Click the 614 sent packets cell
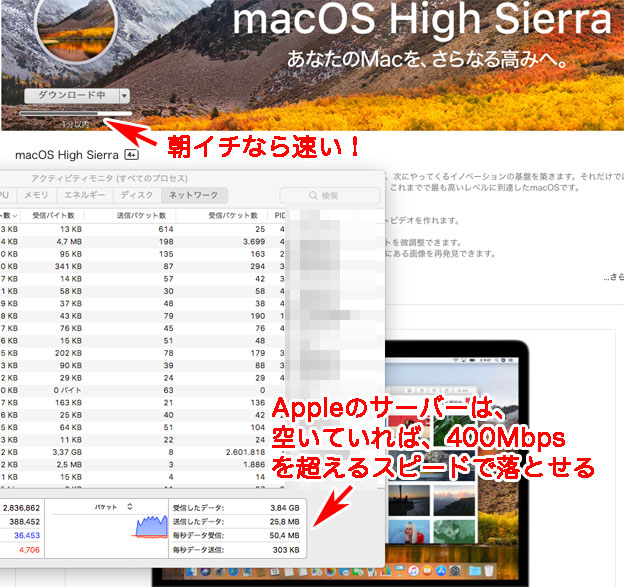The image size is (624, 587). [166, 229]
